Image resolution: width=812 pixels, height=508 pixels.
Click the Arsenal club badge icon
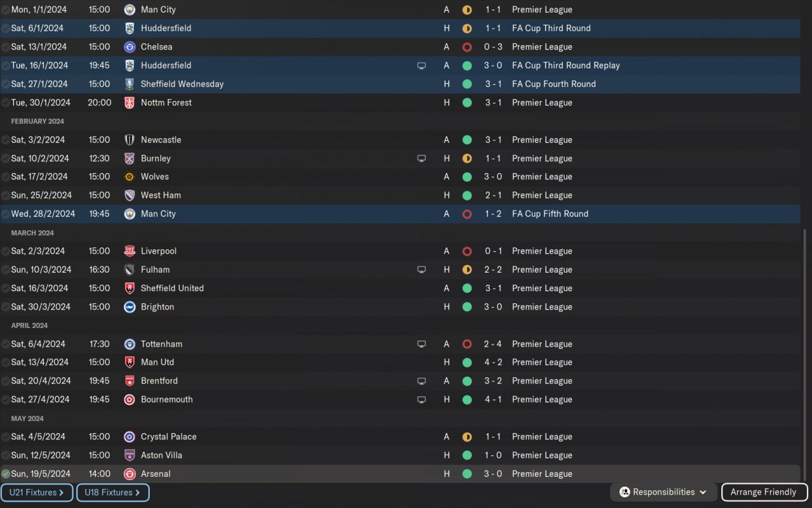click(129, 474)
